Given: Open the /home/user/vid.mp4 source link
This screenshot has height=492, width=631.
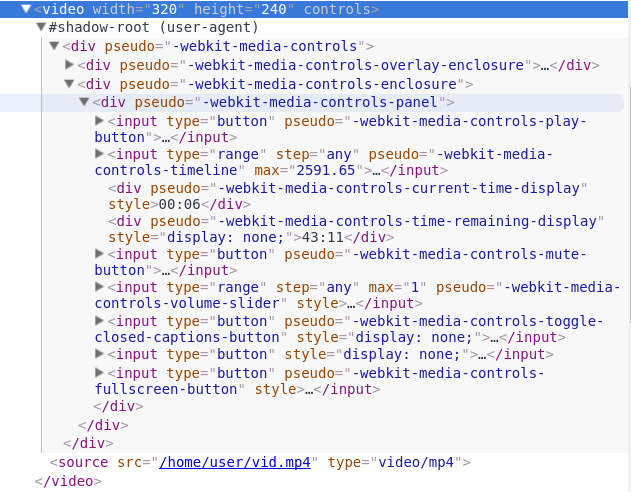Looking at the screenshot, I should click(237, 462).
